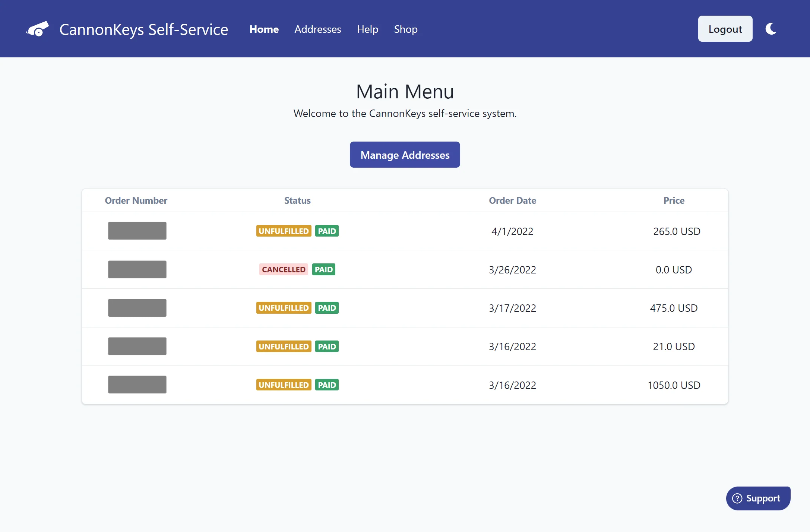Visit the Shop navigation link
This screenshot has width=810, height=532.
click(x=405, y=29)
